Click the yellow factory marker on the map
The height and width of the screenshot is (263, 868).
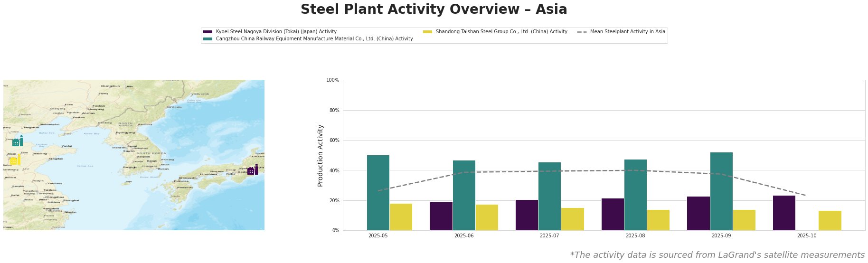(x=15, y=160)
